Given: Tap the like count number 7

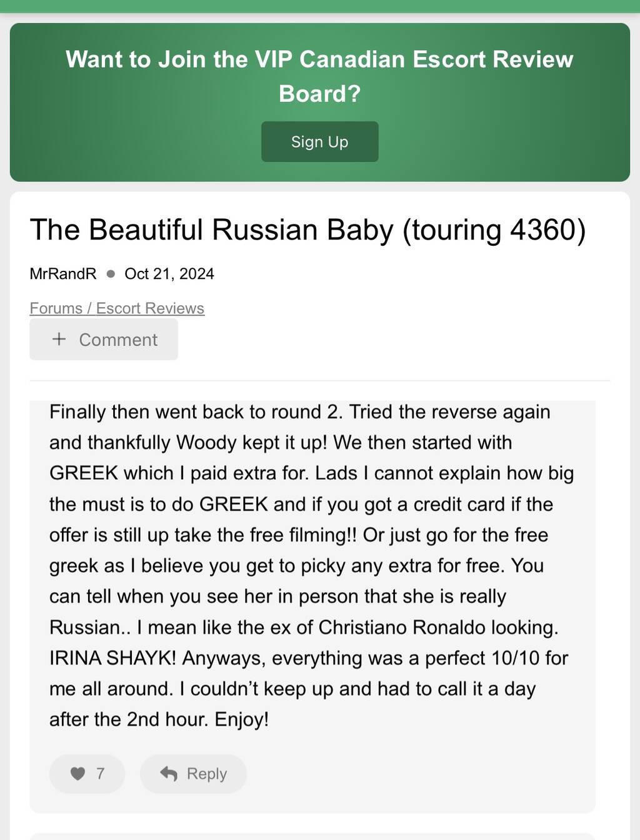Looking at the screenshot, I should coord(100,774).
